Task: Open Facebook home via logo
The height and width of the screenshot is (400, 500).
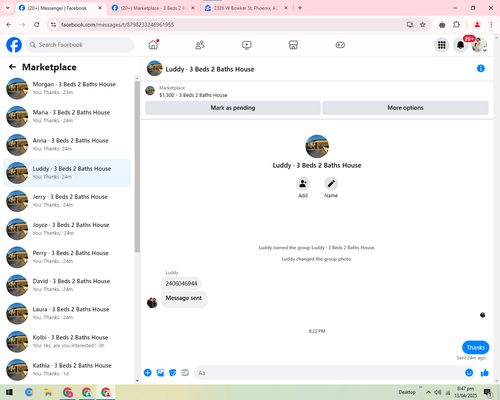Action: pyautogui.click(x=14, y=45)
